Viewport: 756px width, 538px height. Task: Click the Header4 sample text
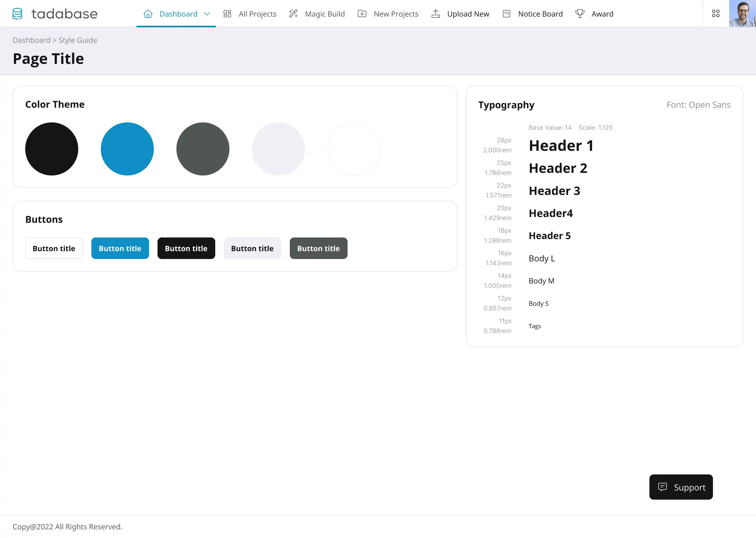click(x=551, y=213)
